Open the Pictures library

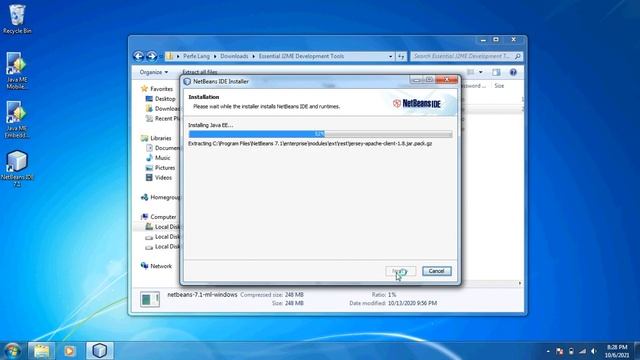pos(164,168)
